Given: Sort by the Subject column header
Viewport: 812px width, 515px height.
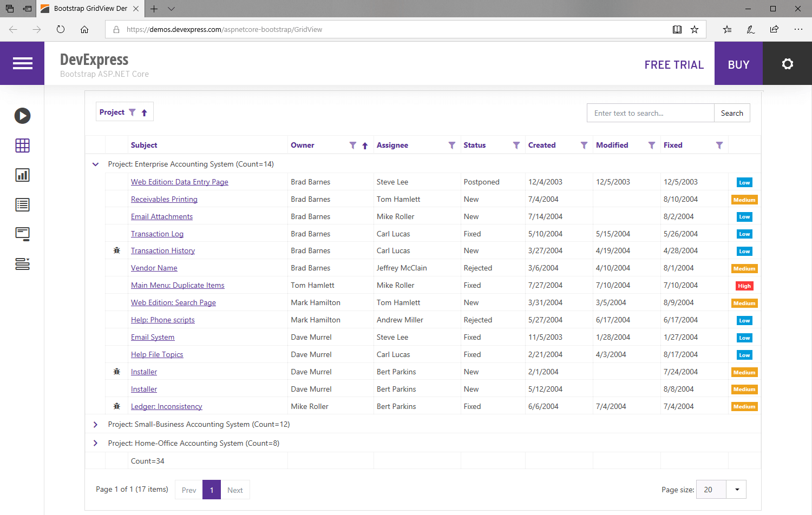Looking at the screenshot, I should pyautogui.click(x=144, y=146).
